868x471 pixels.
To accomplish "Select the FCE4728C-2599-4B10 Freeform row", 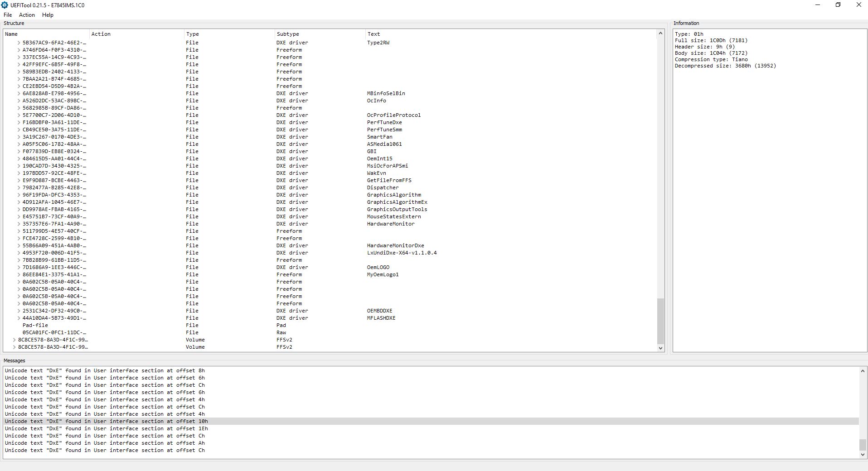I will pos(330,238).
